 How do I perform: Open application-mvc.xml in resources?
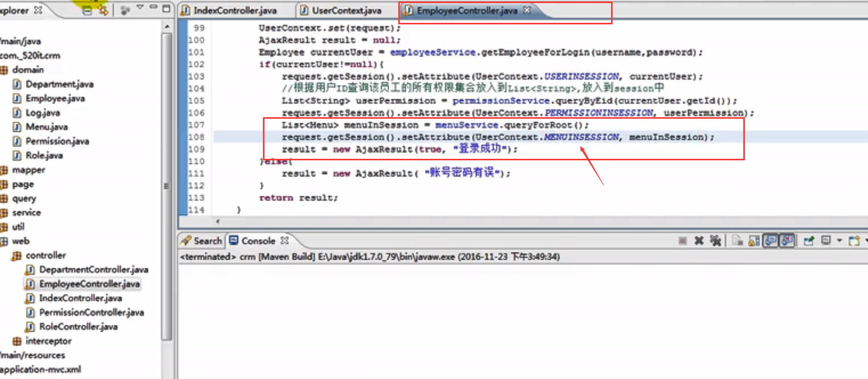point(40,369)
